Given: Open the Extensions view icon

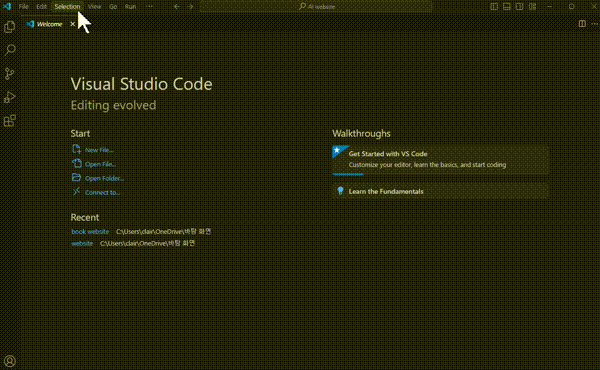Looking at the screenshot, I should tap(10, 121).
